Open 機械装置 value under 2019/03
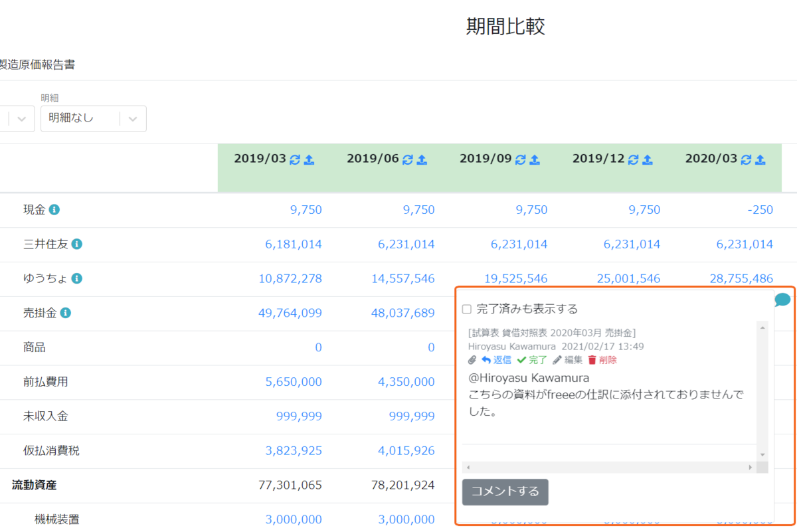The height and width of the screenshot is (532, 797). point(294,519)
